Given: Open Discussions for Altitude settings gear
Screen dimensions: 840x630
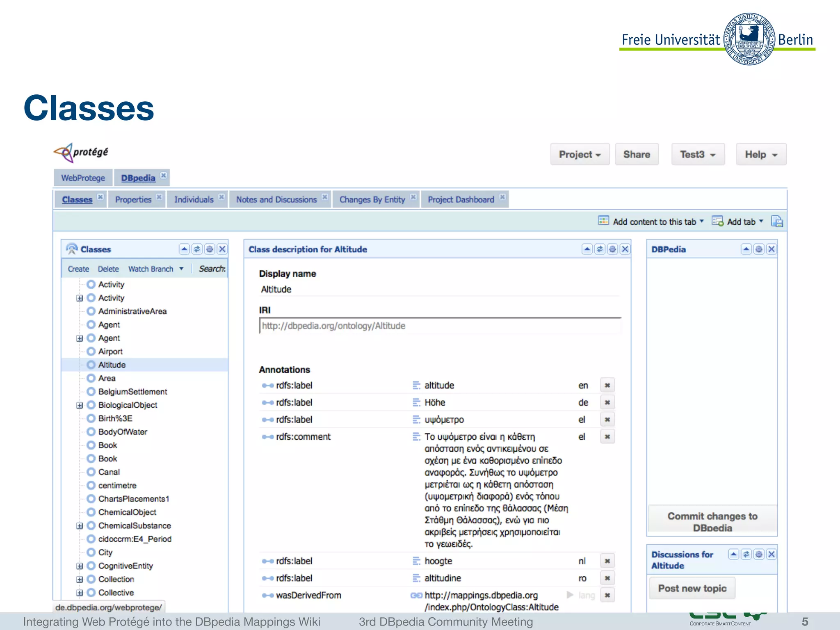Looking at the screenshot, I should [x=759, y=554].
